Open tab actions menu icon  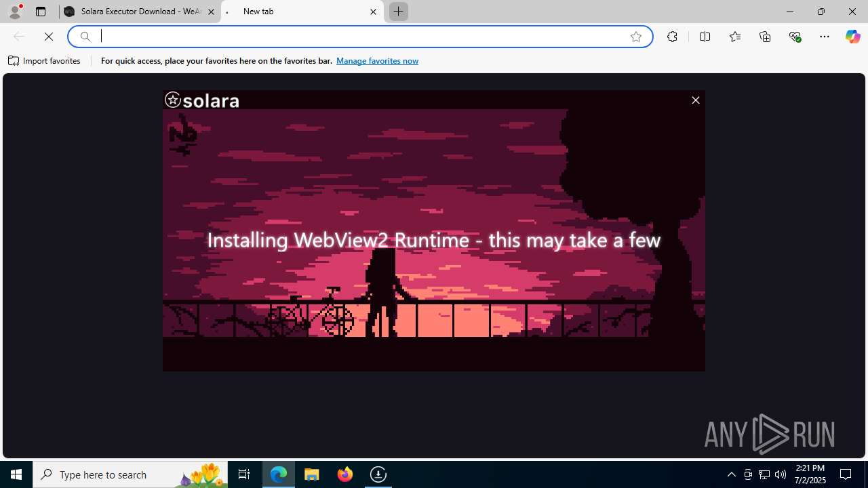[41, 12]
